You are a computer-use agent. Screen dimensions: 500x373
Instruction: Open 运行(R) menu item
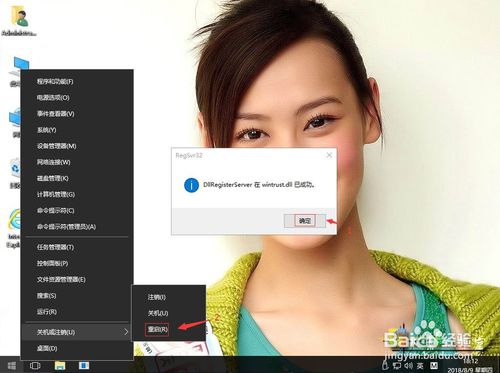[x=77, y=312]
